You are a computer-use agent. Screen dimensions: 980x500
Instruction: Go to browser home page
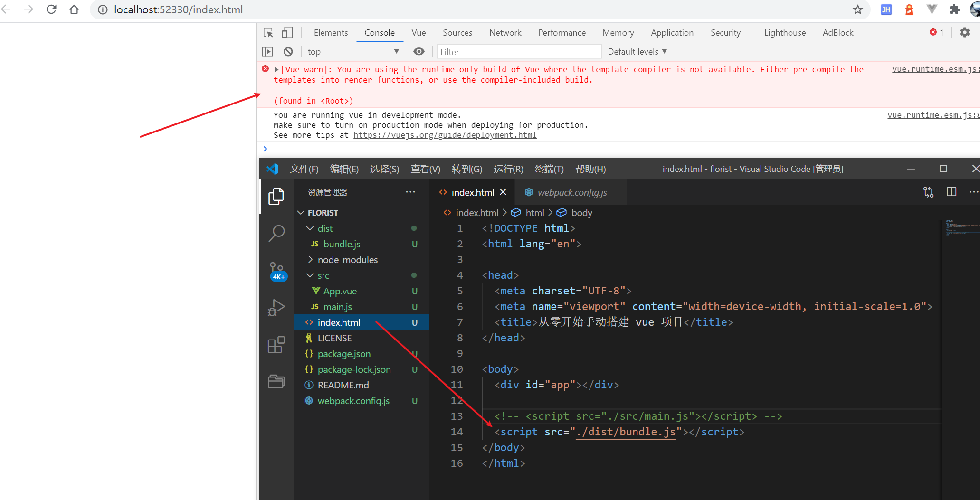74,9
